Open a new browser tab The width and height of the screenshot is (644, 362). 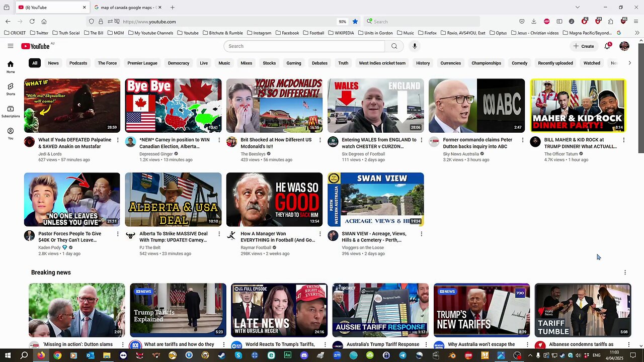(173, 8)
